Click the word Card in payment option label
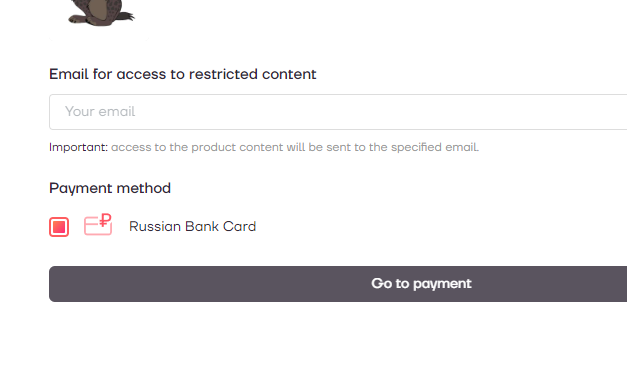 [240, 226]
